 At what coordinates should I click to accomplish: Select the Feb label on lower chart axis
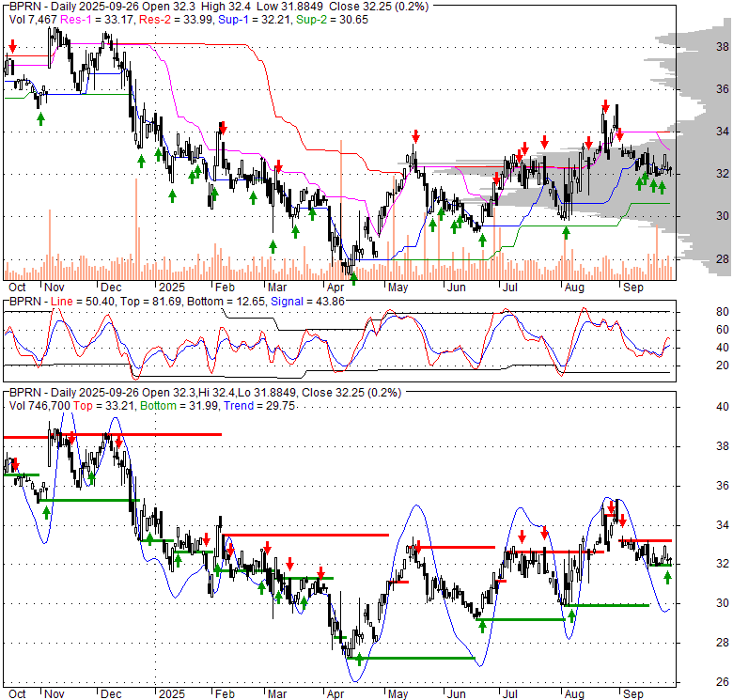(x=225, y=694)
